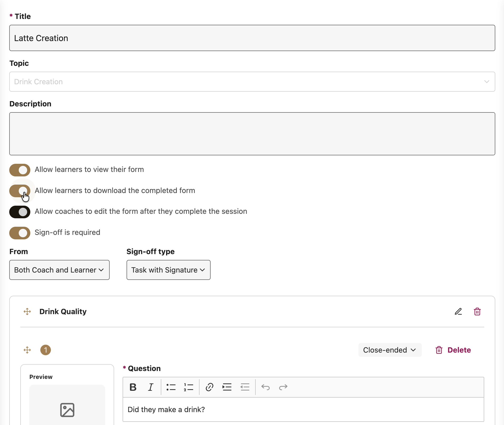Screen dimensions: 504x425
Task: Open the Both Coach and Learner dropdown
Action: click(59, 270)
